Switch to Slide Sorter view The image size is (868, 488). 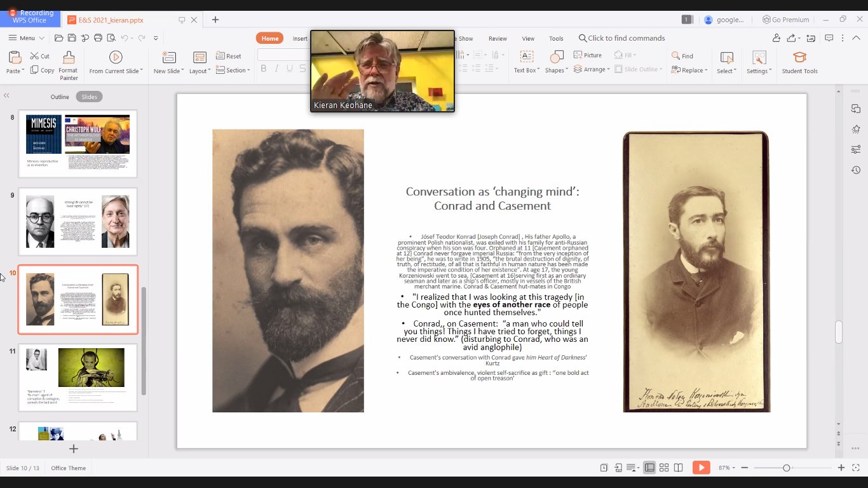click(664, 468)
